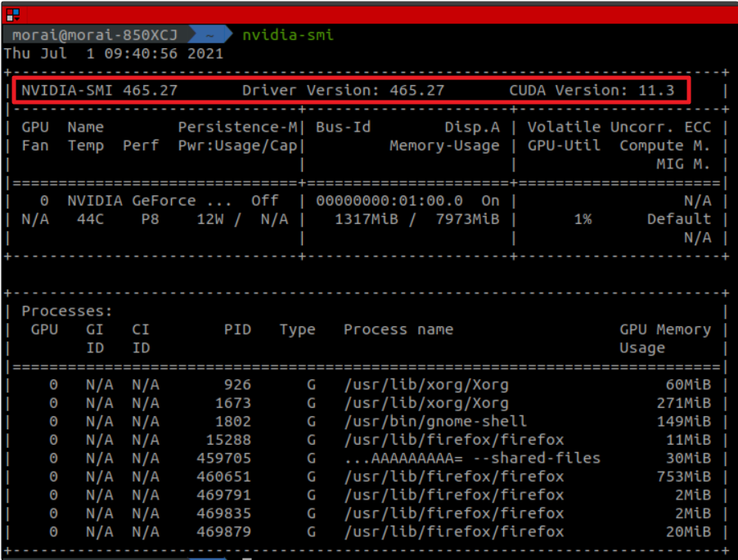Viewport: 738px width, 560px height.
Task: Click the Bus-Id value 00000000:01:00.0
Action: click(x=389, y=200)
